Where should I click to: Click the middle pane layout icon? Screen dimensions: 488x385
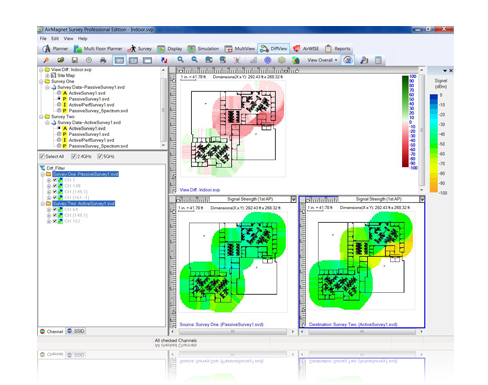pos(133,60)
